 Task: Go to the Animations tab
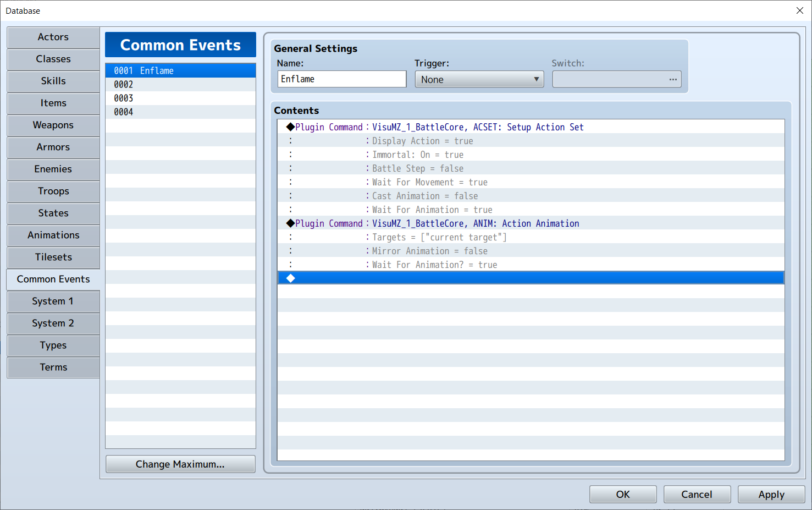[53, 235]
